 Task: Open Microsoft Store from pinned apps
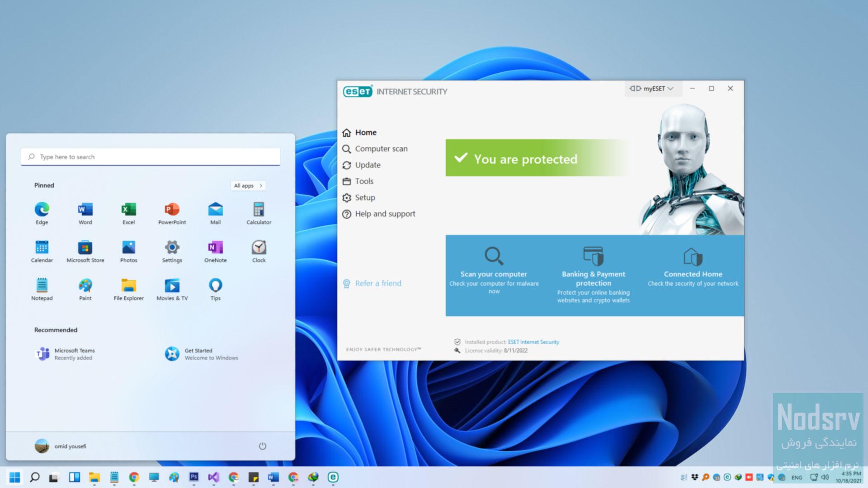point(85,251)
